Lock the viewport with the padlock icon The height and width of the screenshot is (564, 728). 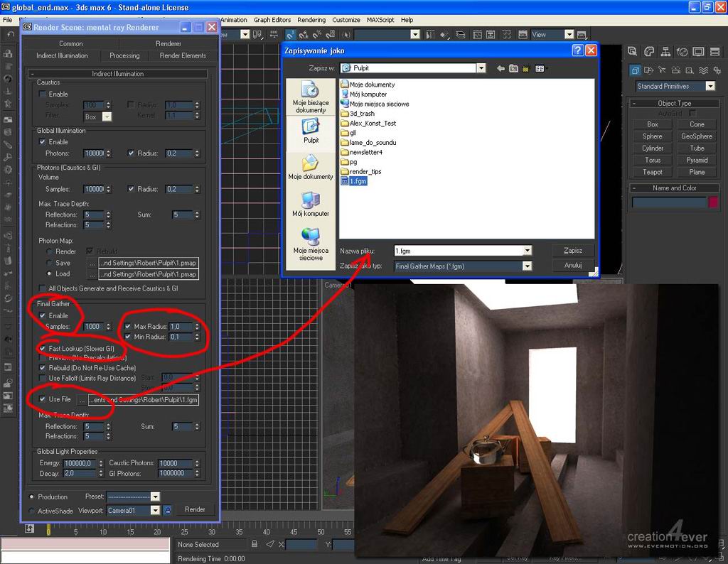point(167,510)
